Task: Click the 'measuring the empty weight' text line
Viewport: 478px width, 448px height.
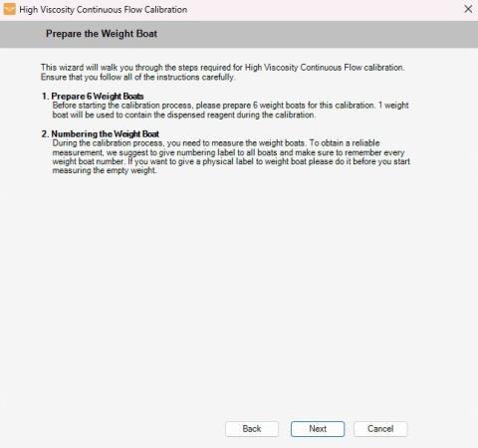Action: (x=105, y=170)
